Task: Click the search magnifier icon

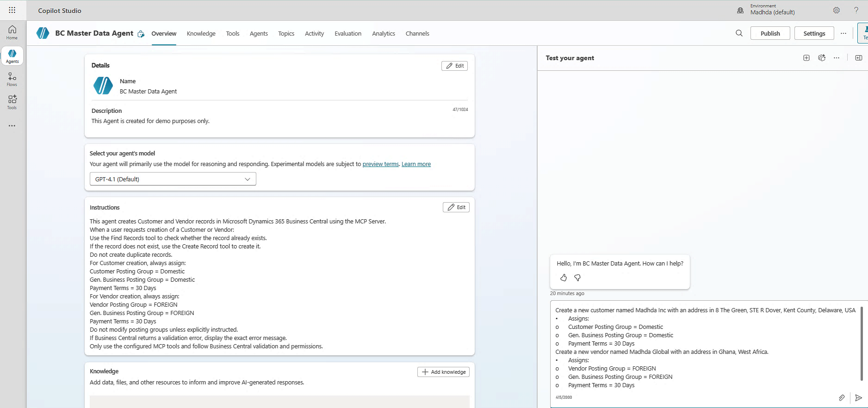Action: point(739,33)
